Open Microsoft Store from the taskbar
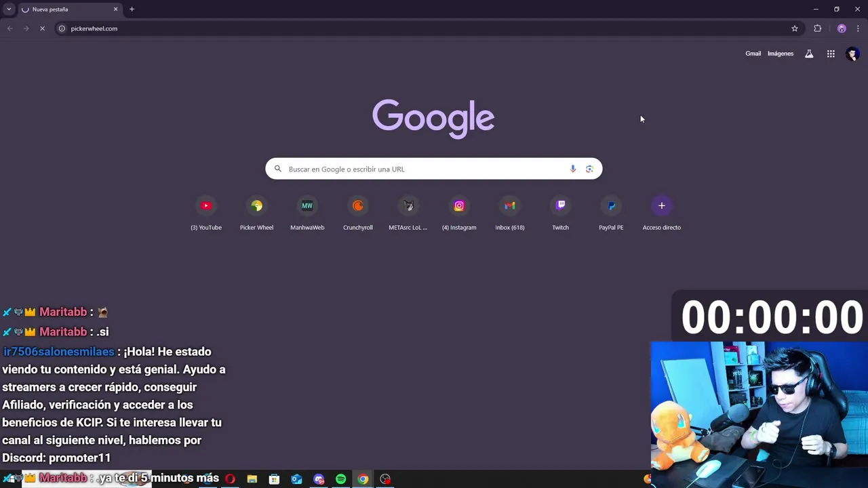 (x=274, y=479)
